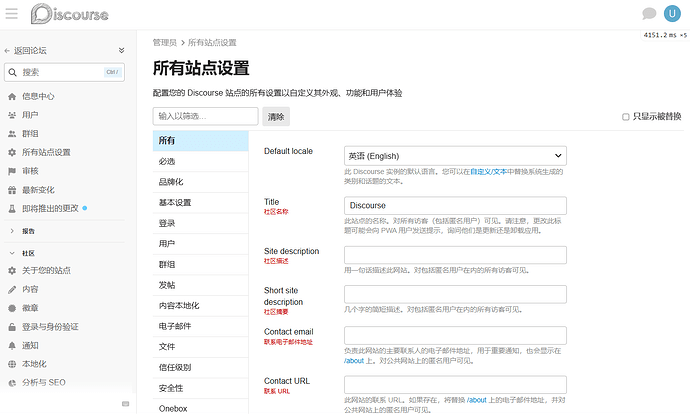Screen dimensions: 690x414
Task: Focus the sidebar 搜索 field
Action: click(64, 72)
